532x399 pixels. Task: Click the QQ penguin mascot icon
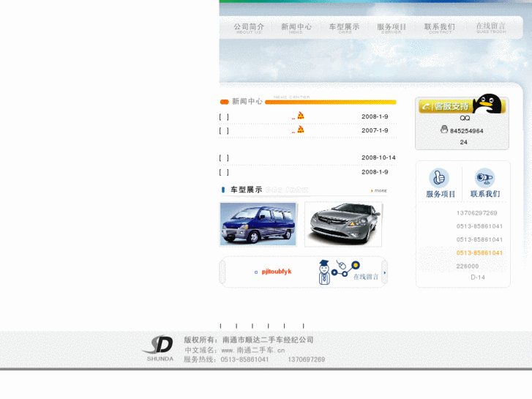tap(487, 103)
